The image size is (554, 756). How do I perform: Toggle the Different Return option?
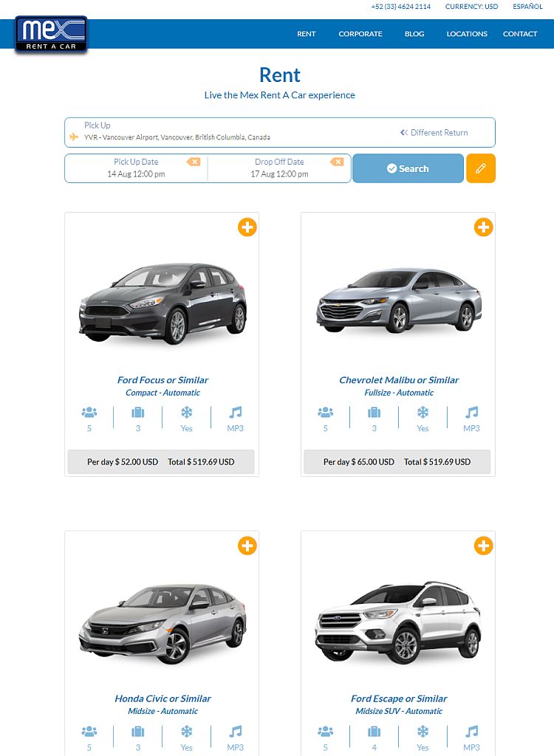[x=434, y=133]
